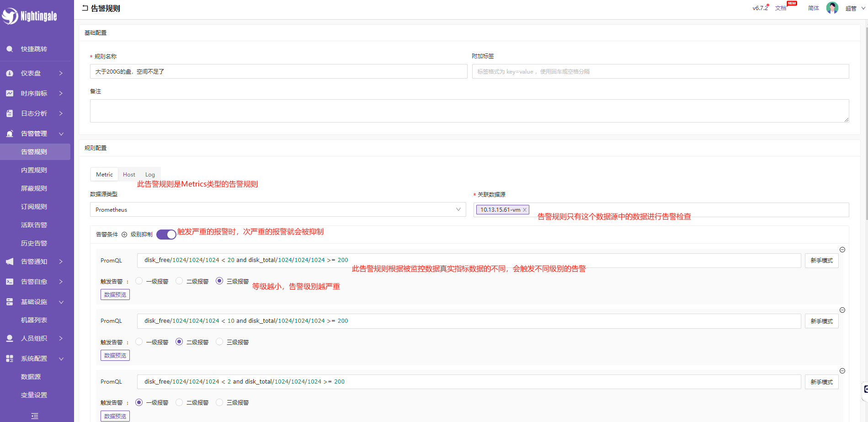Viewport: 868px width, 422px height.
Task: Expand the 时序指标 sidebar menu
Action: point(61,93)
